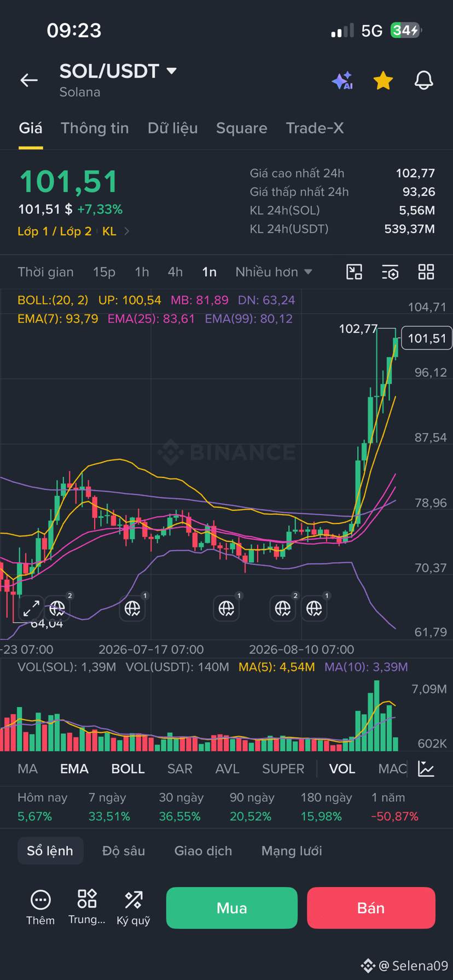Toggle the SAR indicator
Screen dimensions: 453x980
click(180, 769)
